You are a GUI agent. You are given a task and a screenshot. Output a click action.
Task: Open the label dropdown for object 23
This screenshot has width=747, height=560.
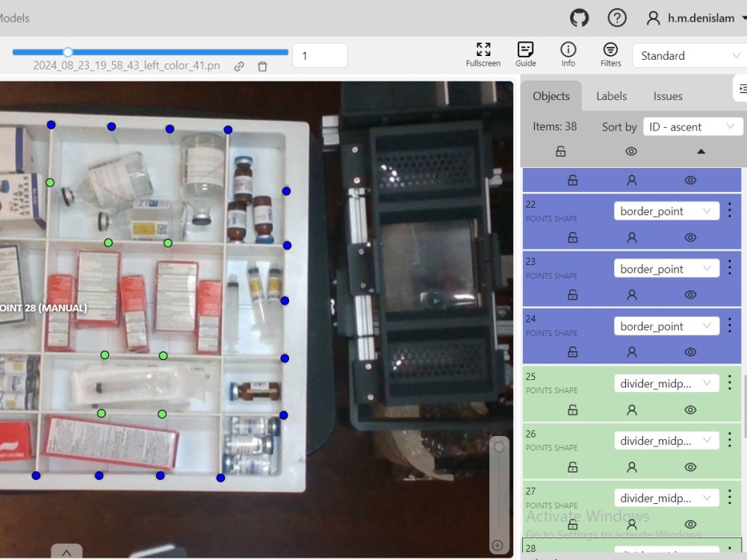[666, 269]
